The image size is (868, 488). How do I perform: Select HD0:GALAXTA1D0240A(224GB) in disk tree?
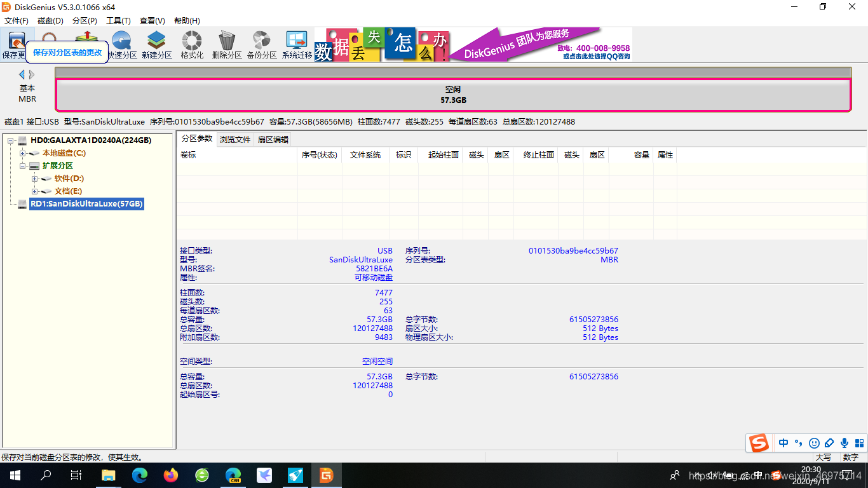coord(91,140)
